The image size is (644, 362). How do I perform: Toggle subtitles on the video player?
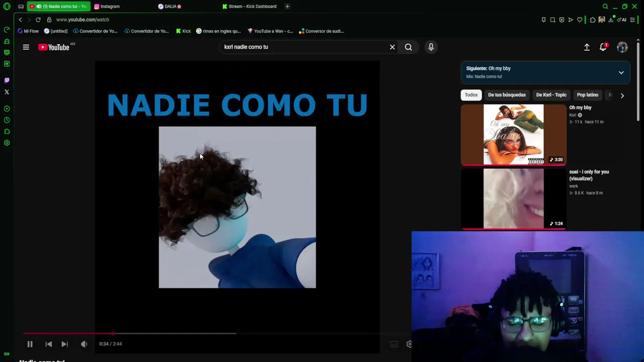[394, 344]
